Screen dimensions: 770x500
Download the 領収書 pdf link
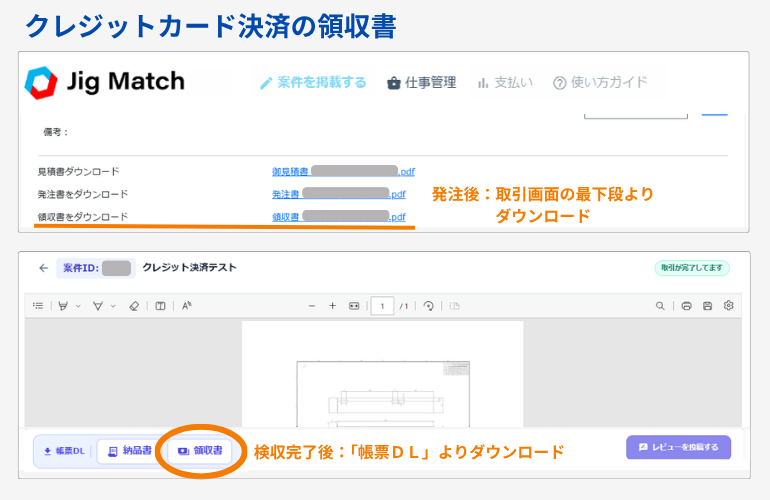click(339, 217)
